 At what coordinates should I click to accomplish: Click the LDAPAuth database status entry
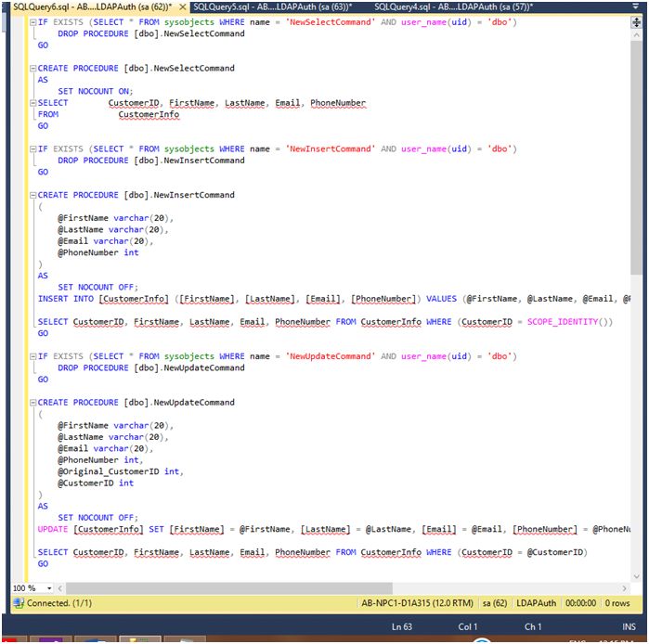tap(537, 603)
